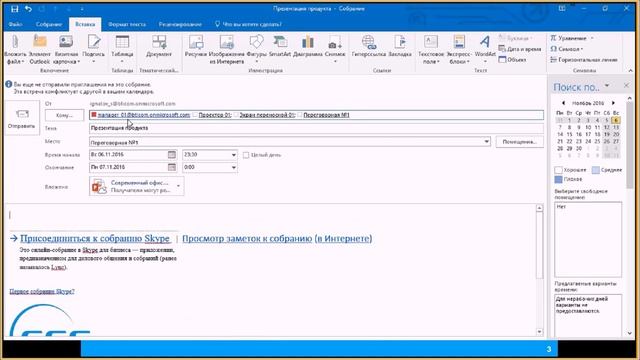This screenshot has height=360, width=640.
Task: Click the Good availability color swatch
Action: 558,170
